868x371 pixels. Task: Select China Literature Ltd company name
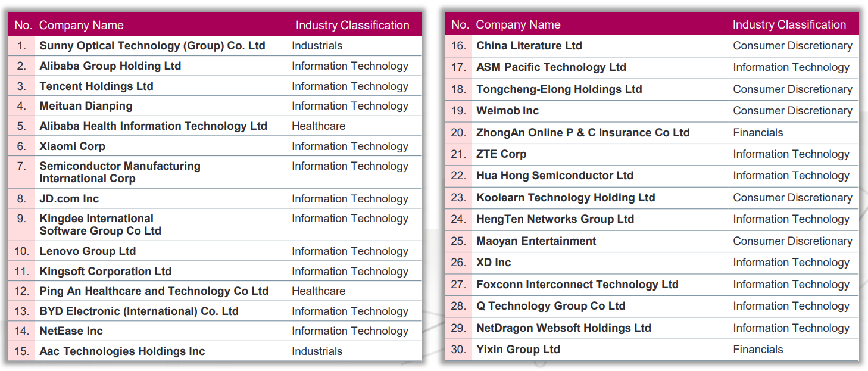[529, 46]
